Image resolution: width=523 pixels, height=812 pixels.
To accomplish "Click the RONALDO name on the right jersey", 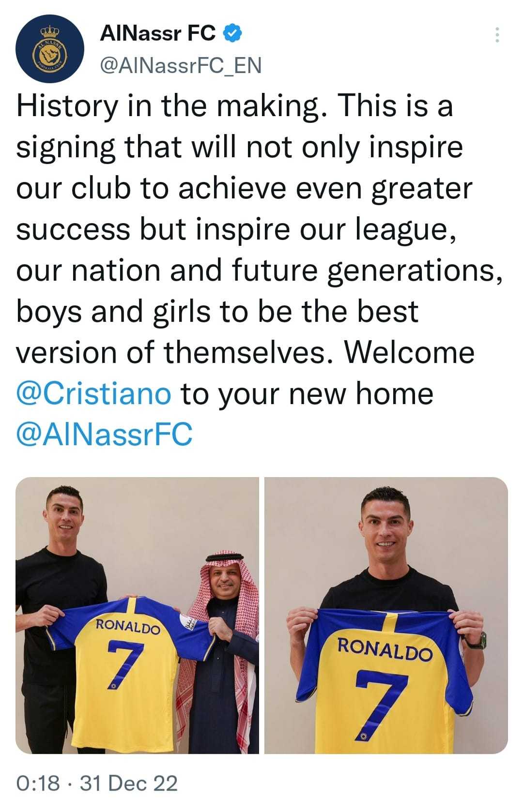I will (x=384, y=649).
